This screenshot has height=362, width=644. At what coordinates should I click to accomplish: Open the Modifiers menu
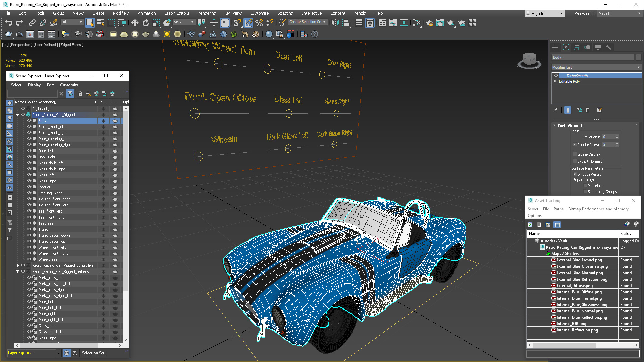click(121, 13)
